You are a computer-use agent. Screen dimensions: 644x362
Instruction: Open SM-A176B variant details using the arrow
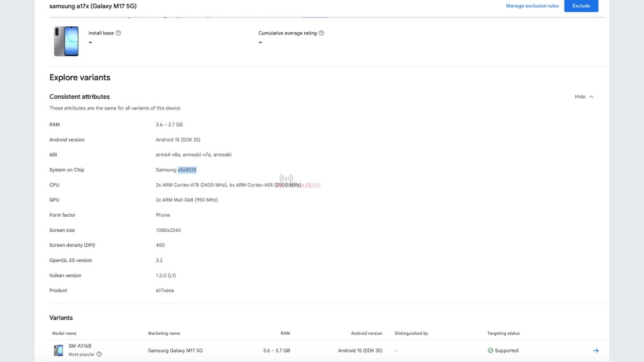595,350
